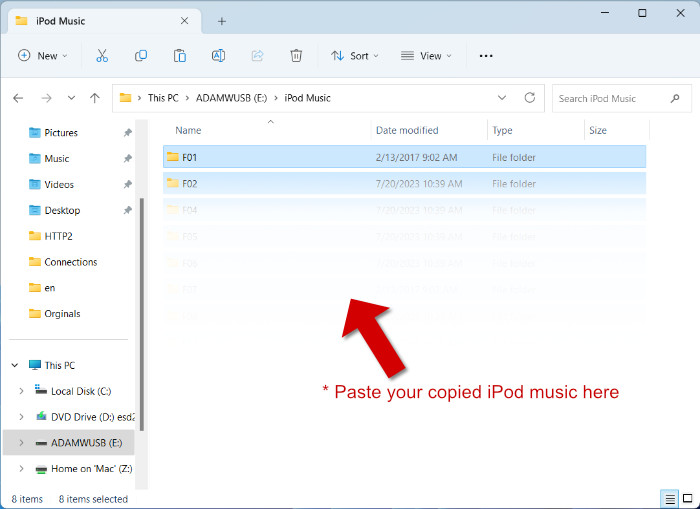This screenshot has height=509, width=700.
Task: Open the New item dropdown
Action: pyautogui.click(x=42, y=56)
